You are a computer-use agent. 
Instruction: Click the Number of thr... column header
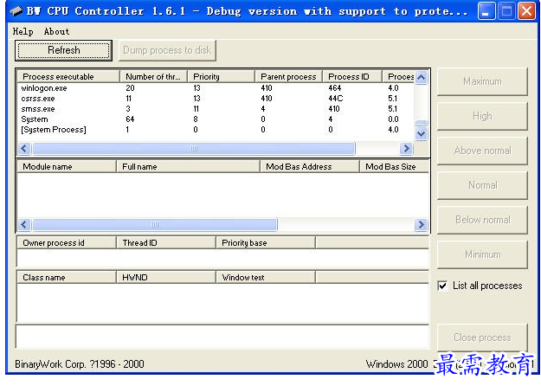(153, 77)
